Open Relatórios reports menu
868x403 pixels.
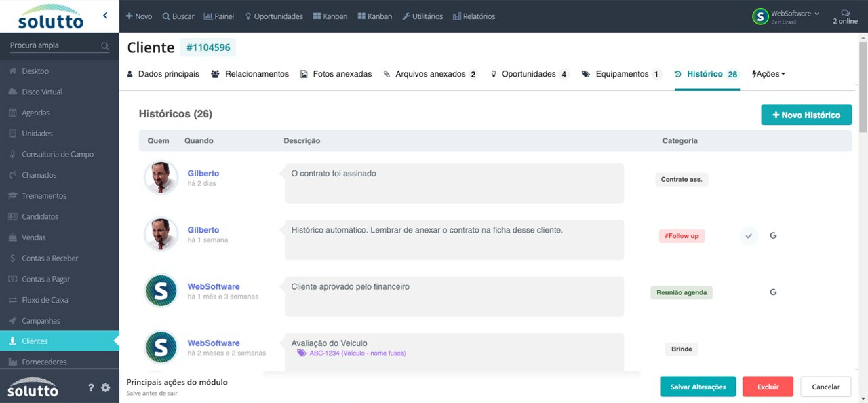coord(474,16)
